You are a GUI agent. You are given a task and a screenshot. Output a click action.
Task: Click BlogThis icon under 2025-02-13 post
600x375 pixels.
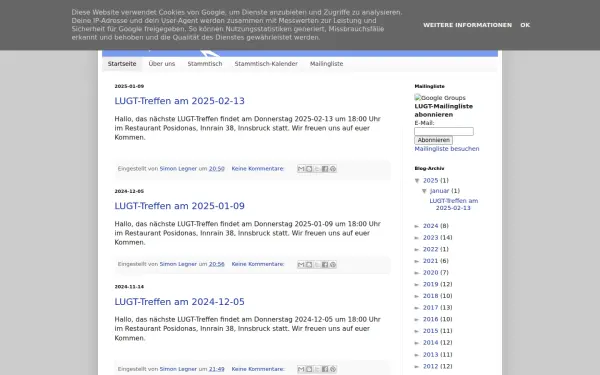309,169
